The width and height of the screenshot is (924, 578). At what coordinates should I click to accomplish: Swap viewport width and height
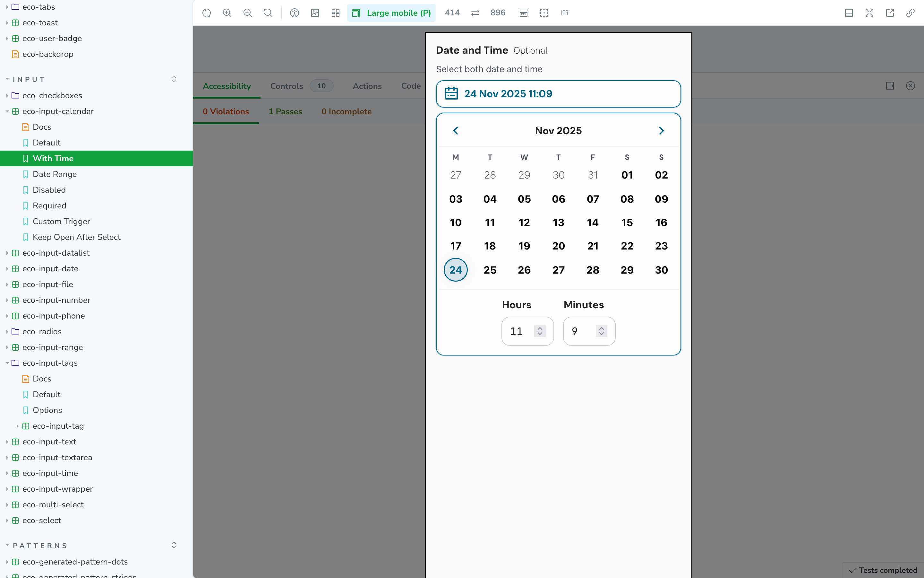[475, 13]
